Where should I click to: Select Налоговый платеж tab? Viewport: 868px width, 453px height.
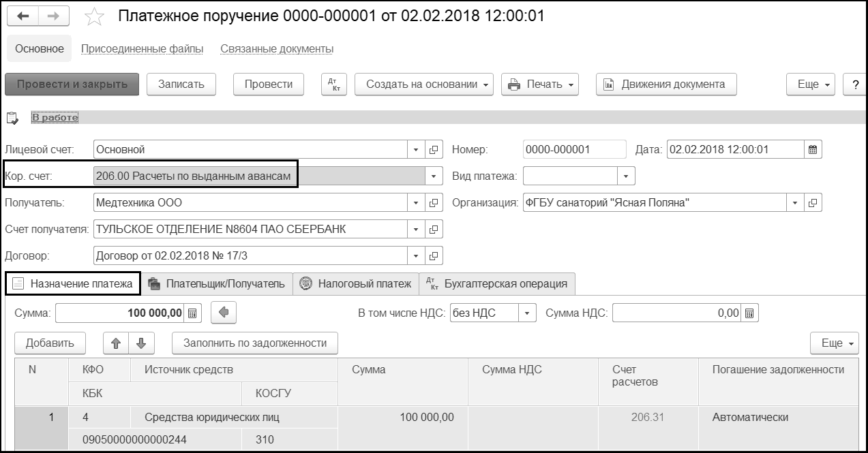pos(356,283)
